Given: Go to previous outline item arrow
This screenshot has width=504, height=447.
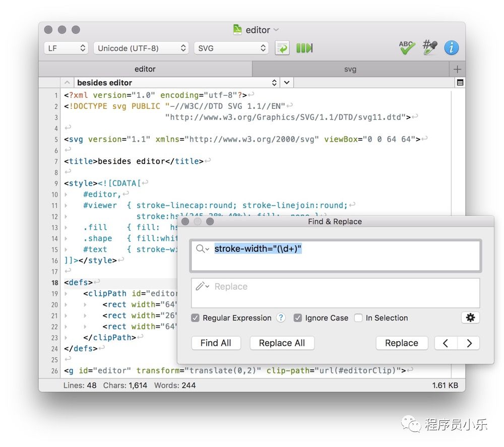Looking at the screenshot, I should pos(67,83).
